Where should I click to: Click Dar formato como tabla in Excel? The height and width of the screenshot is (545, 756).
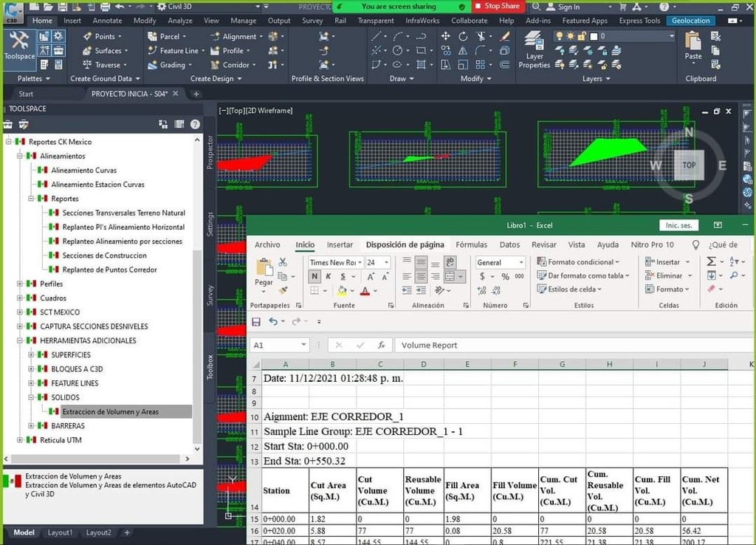(x=583, y=275)
